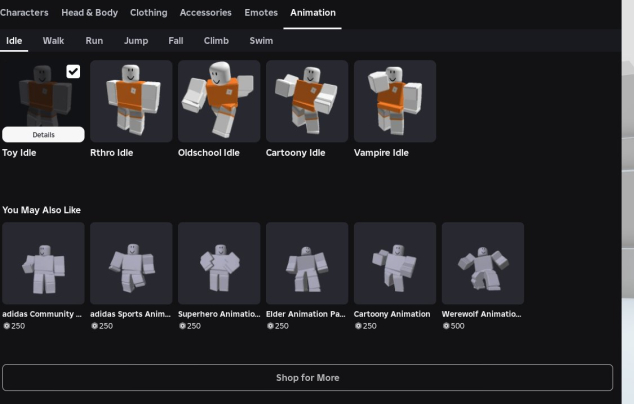This screenshot has height=404, width=634.
Task: Select the Rthro Idle animation thumbnail
Action: coord(131,101)
